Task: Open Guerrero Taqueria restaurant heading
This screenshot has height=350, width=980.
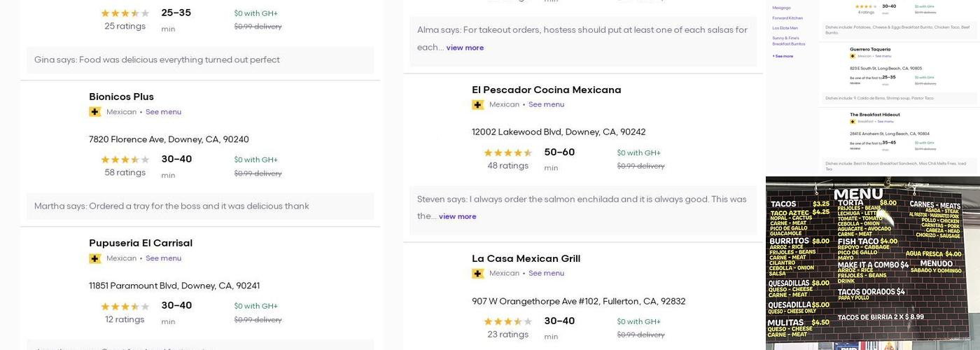Action: pos(870,49)
